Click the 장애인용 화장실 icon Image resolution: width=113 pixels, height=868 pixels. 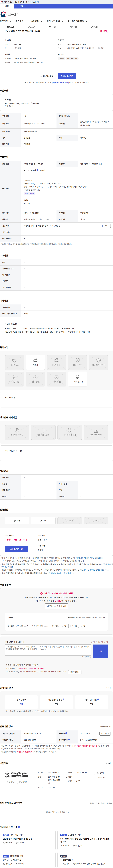[70, 432]
